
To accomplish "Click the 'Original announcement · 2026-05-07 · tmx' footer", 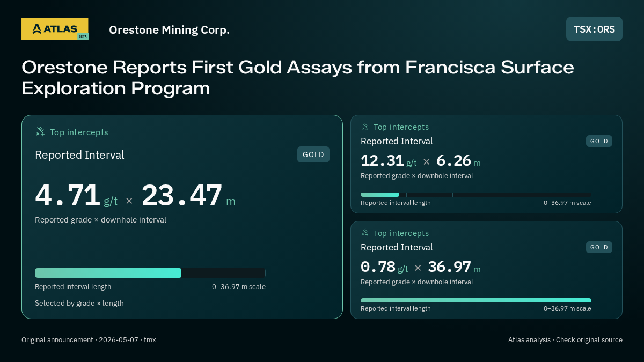I will pyautogui.click(x=89, y=340).
